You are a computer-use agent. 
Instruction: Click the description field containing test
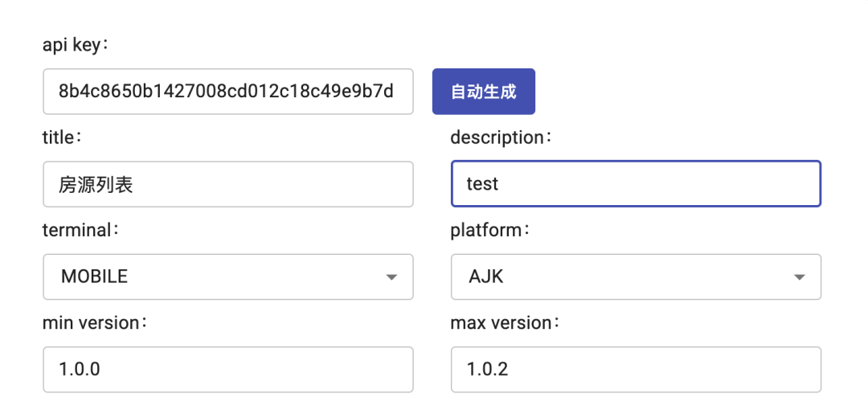(636, 184)
